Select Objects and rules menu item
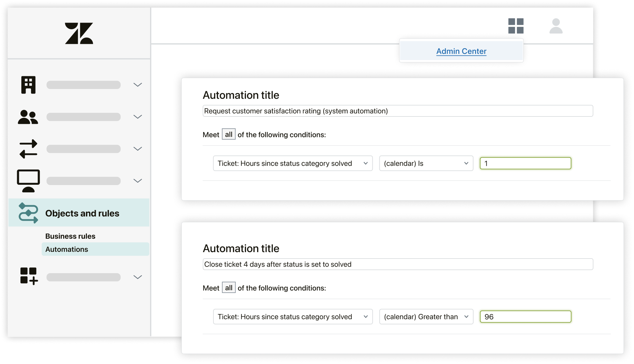The image size is (634, 364). click(79, 213)
